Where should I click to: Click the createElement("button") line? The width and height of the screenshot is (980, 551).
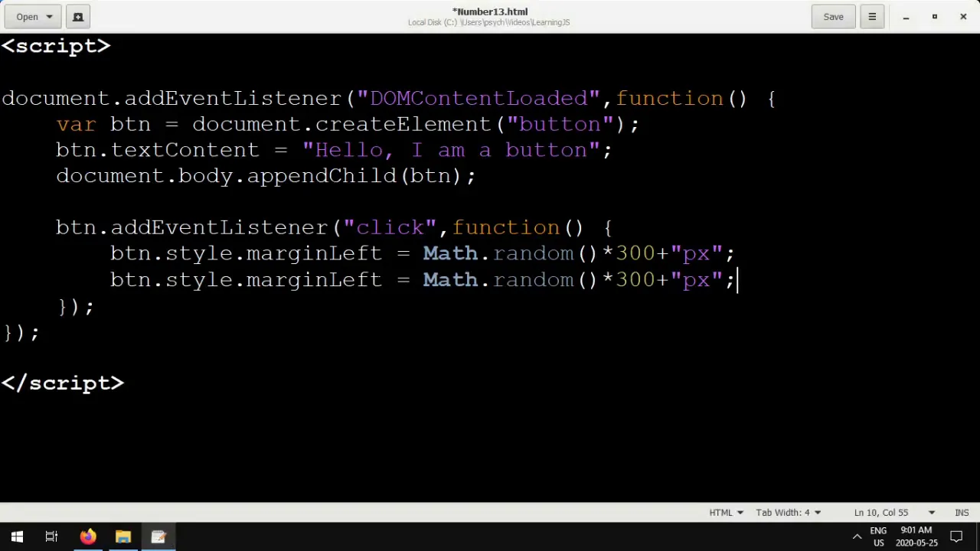pyautogui.click(x=348, y=124)
